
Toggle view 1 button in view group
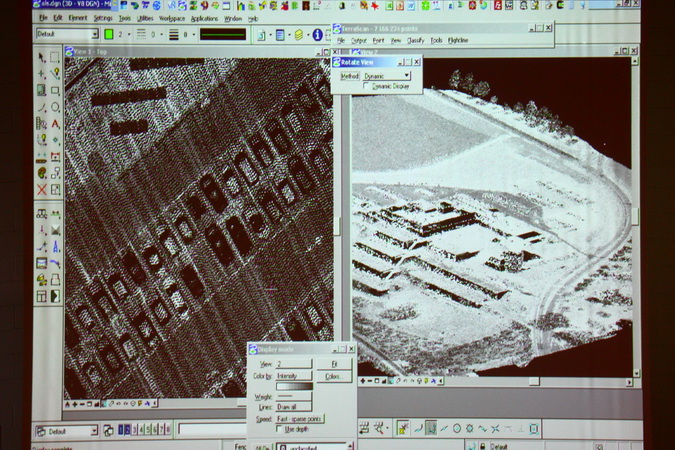pos(120,430)
